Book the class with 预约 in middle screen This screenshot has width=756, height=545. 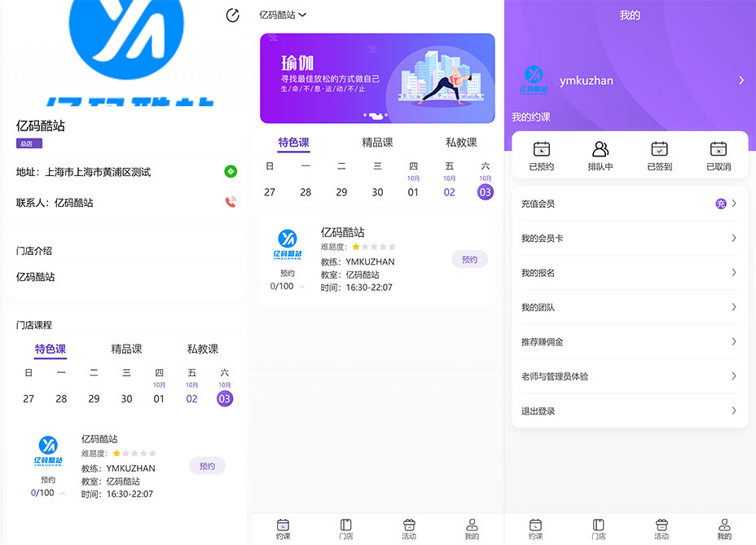(469, 260)
